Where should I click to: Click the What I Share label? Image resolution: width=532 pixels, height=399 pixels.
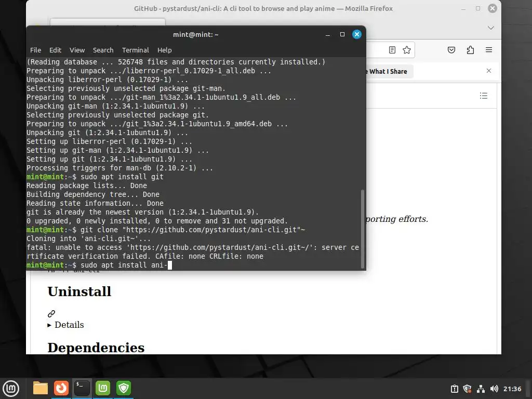pyautogui.click(x=388, y=72)
